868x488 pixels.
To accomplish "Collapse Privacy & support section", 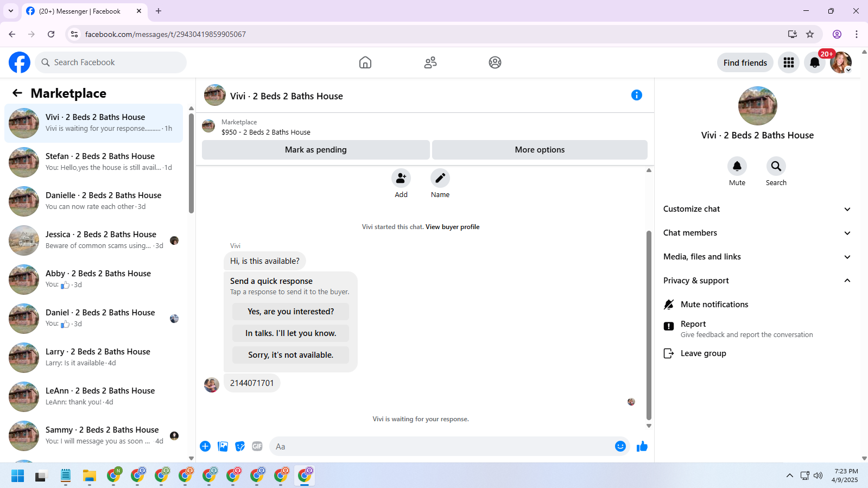I will [x=757, y=281].
